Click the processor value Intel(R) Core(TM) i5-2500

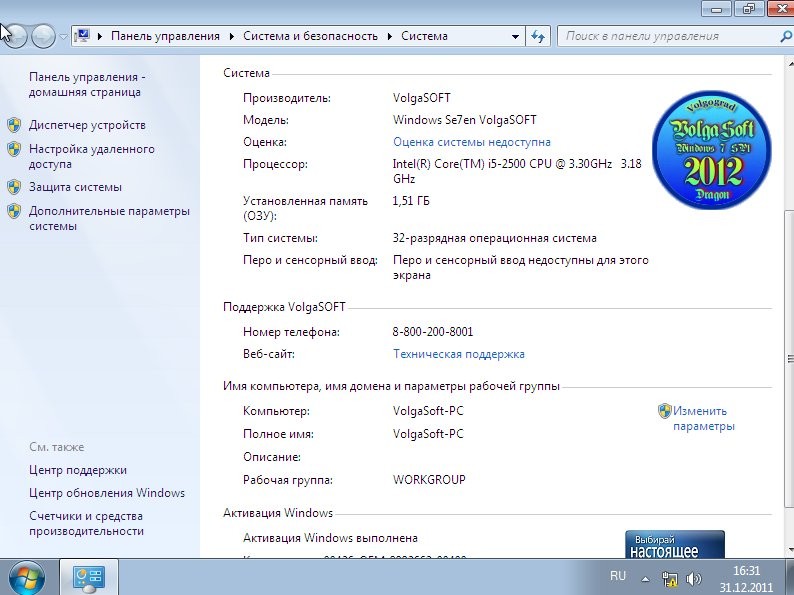pyautogui.click(x=517, y=172)
